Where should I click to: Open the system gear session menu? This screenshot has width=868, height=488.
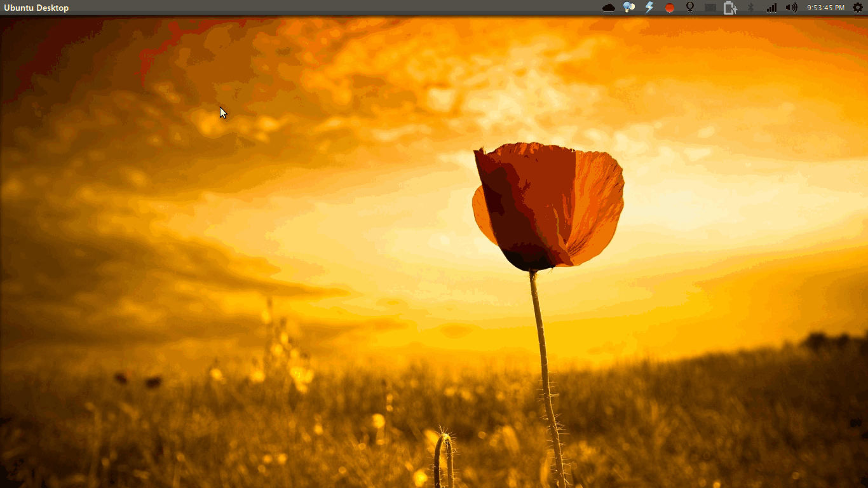[x=858, y=8]
